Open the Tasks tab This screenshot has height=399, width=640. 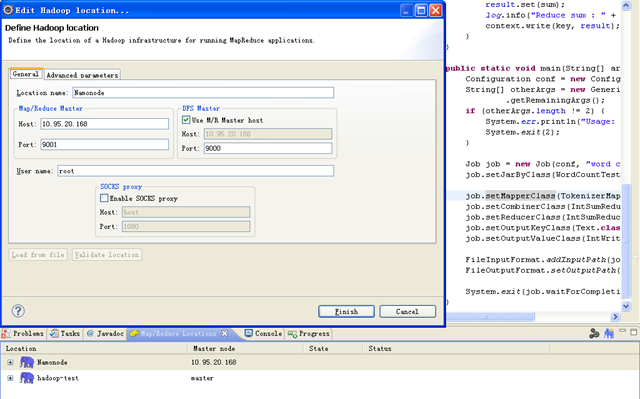(x=65, y=333)
